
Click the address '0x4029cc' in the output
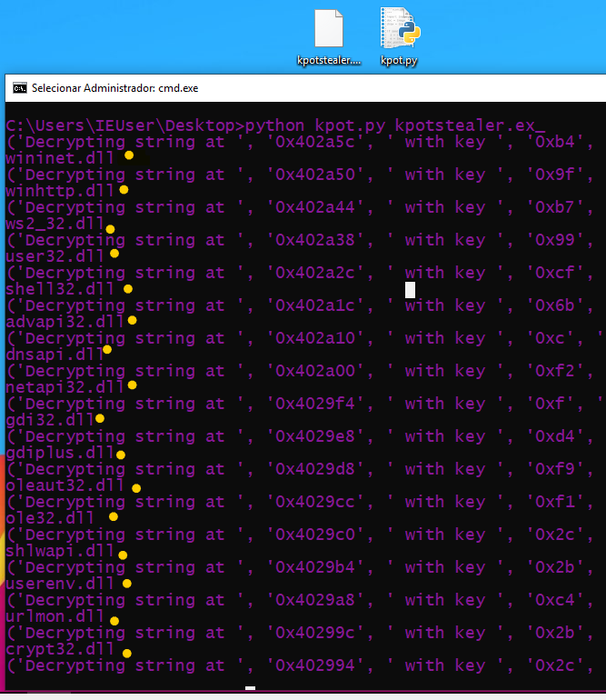[315, 502]
